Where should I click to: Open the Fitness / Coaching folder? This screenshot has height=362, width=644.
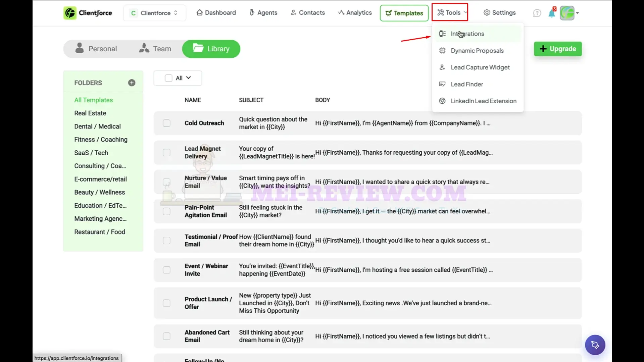click(x=101, y=140)
